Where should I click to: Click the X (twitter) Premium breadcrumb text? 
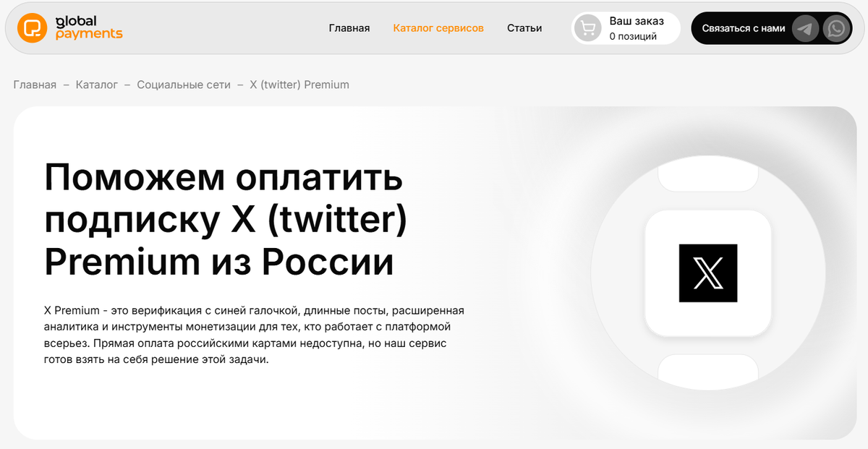pos(299,85)
